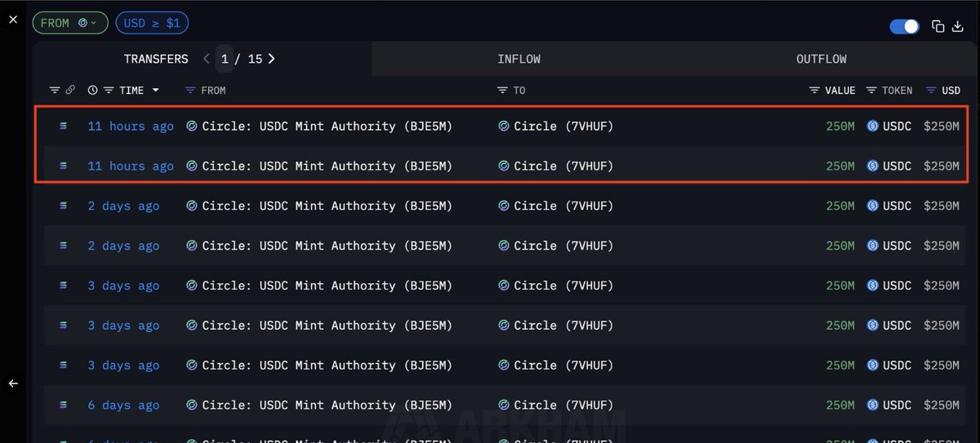Click the TIME sort dropdown arrow
Image resolution: width=980 pixels, height=443 pixels.
click(x=155, y=91)
